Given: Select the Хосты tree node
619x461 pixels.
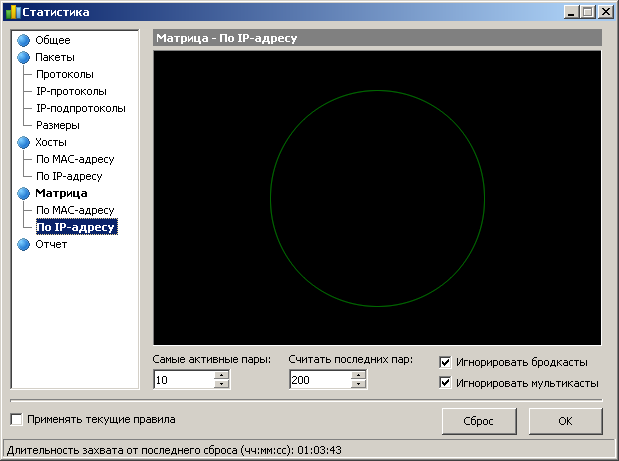Looking at the screenshot, I should tap(51, 142).
